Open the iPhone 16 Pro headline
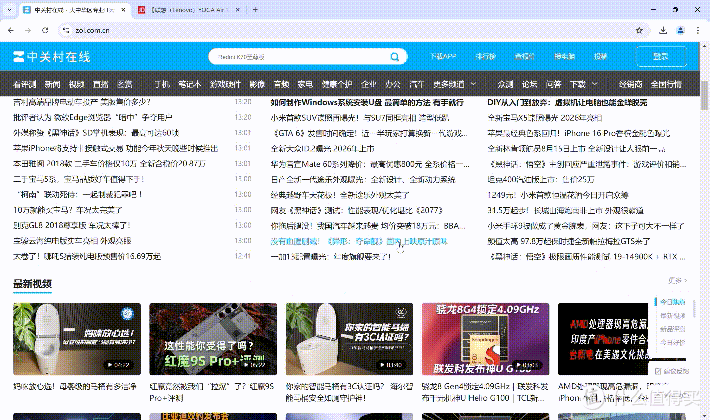 pyautogui.click(x=578, y=133)
